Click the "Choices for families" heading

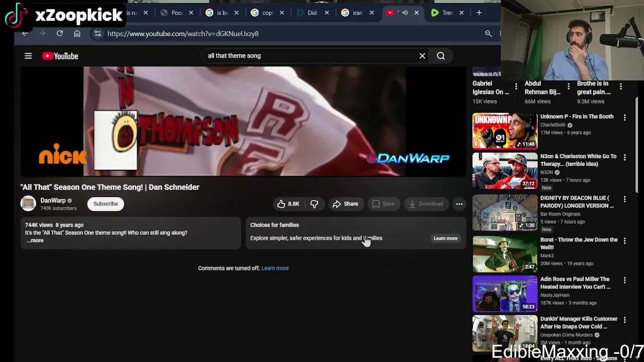[x=274, y=225]
